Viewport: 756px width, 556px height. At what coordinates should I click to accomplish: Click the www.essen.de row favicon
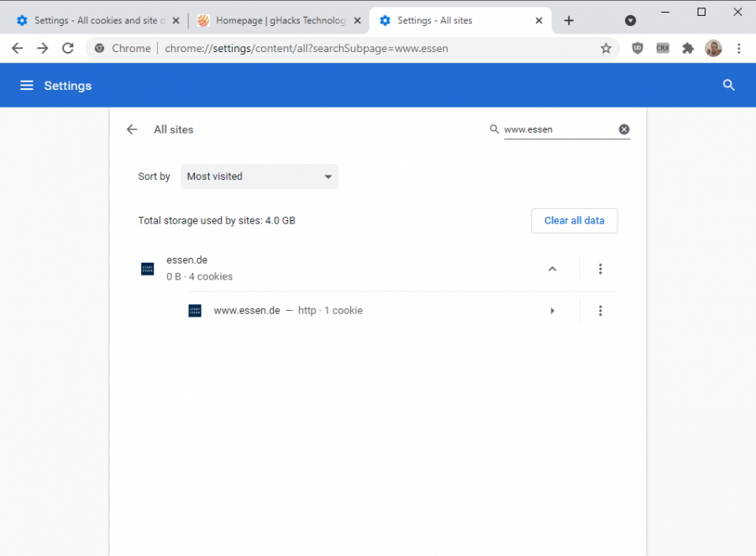[x=195, y=311]
